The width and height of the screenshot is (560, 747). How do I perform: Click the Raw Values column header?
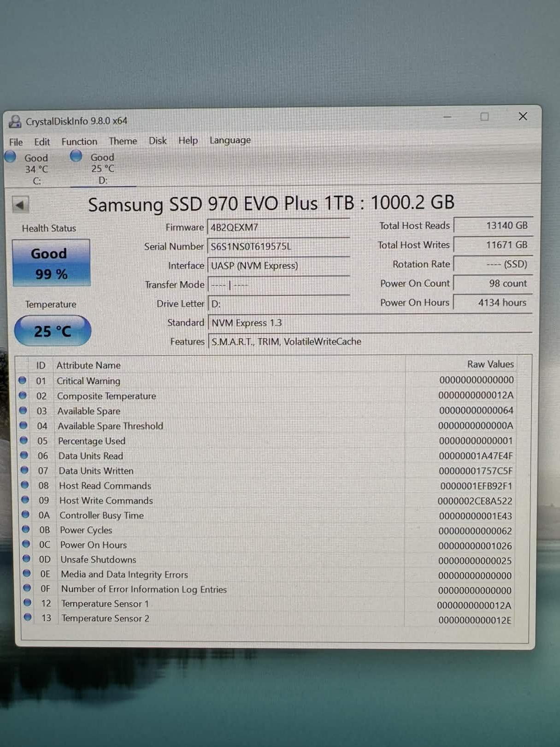pyautogui.click(x=490, y=364)
